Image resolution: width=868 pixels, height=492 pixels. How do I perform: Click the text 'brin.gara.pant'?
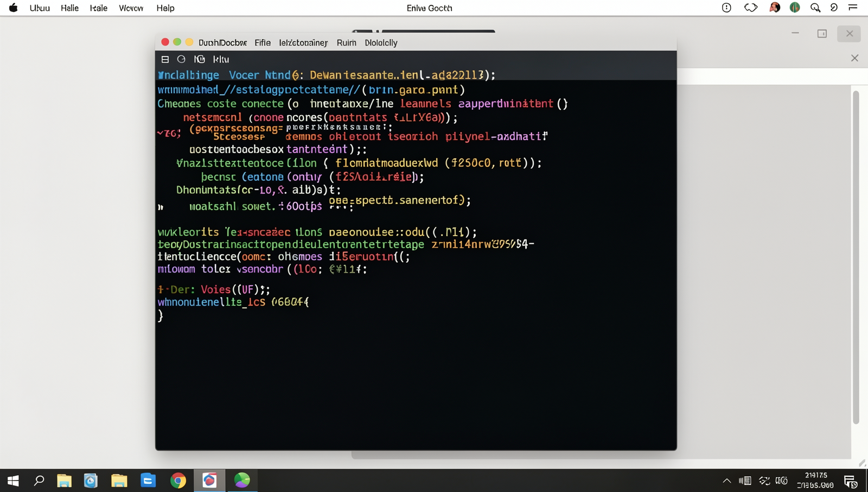(413, 90)
